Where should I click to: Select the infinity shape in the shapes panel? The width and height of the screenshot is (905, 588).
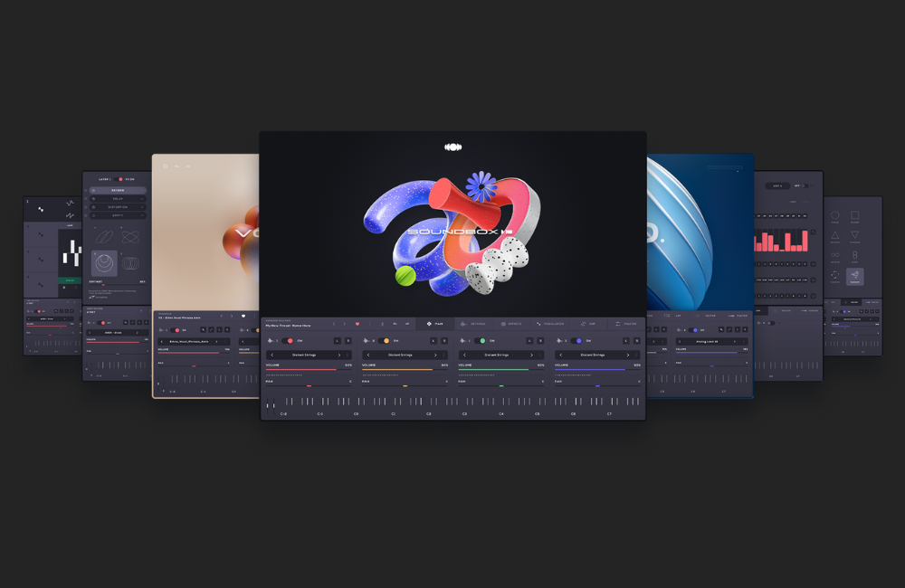[x=835, y=255]
